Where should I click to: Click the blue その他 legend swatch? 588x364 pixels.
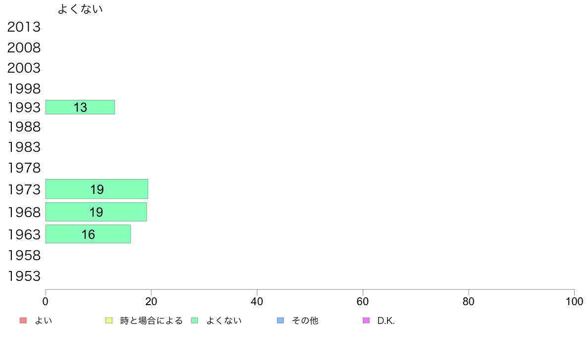click(281, 320)
